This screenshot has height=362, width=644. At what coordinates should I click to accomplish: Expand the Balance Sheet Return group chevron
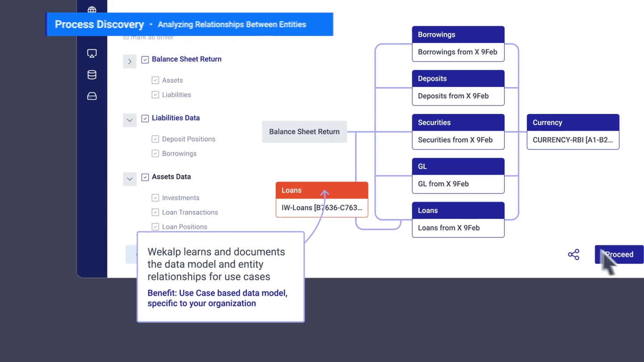tap(130, 61)
